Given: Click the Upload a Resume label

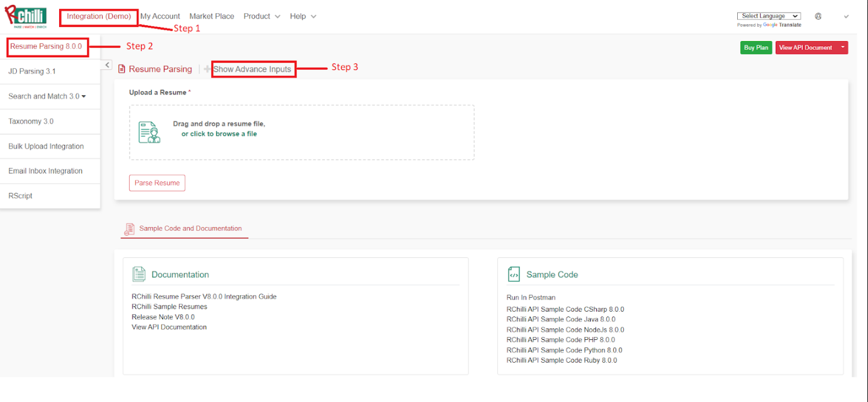Looking at the screenshot, I should pyautogui.click(x=160, y=93).
